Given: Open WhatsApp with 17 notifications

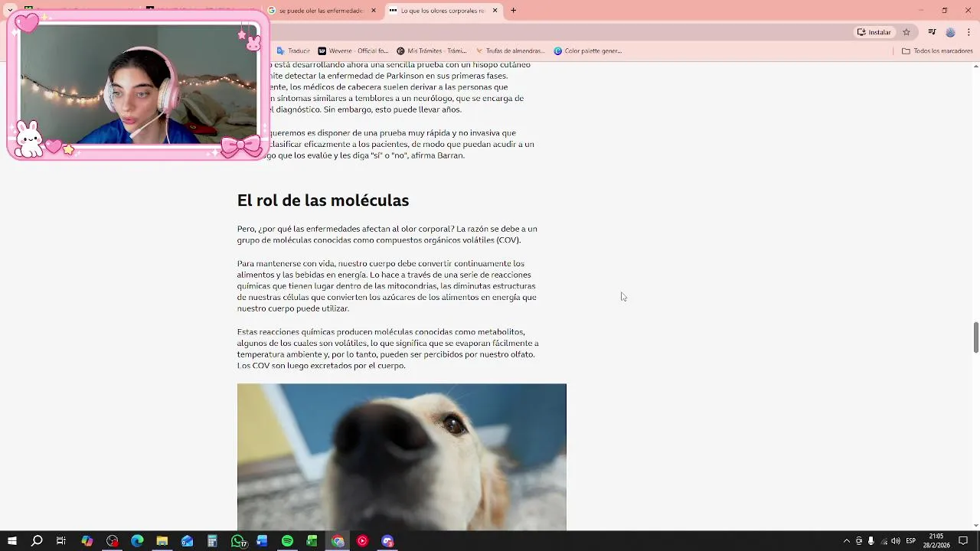Looking at the screenshot, I should [x=238, y=541].
